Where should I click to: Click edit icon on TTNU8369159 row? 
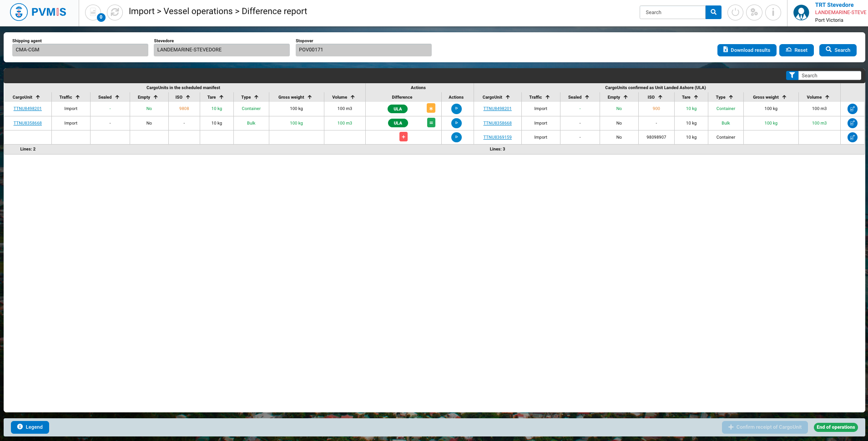[852, 137]
